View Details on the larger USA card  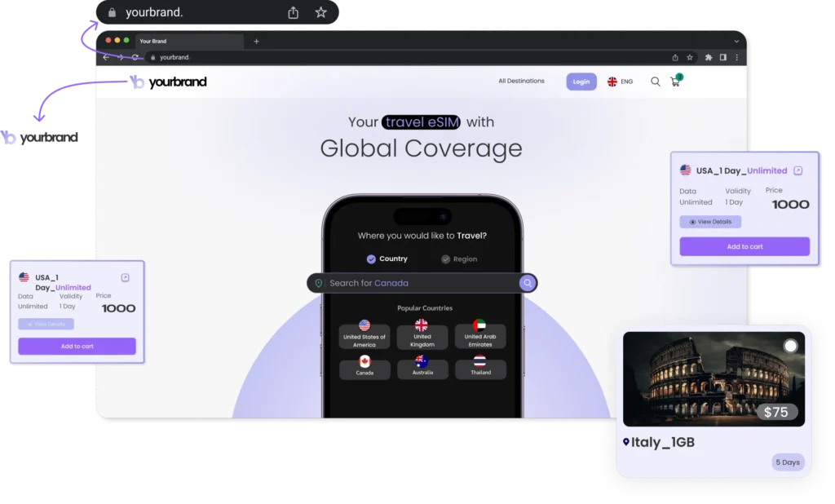710,222
